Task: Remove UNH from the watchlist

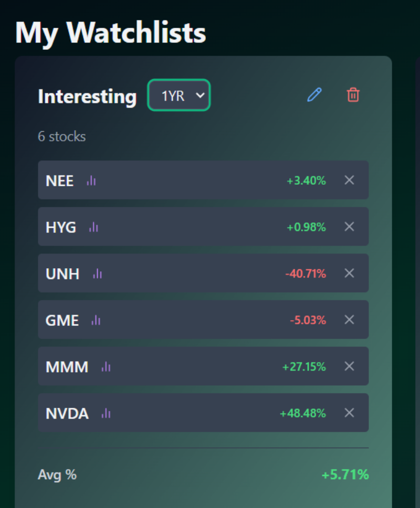Action: click(349, 273)
